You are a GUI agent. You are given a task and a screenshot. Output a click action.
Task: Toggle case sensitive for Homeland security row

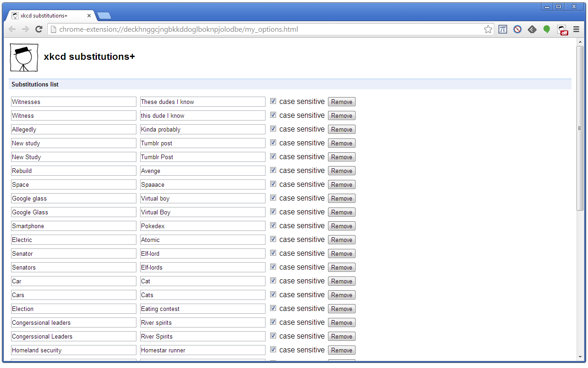(273, 349)
